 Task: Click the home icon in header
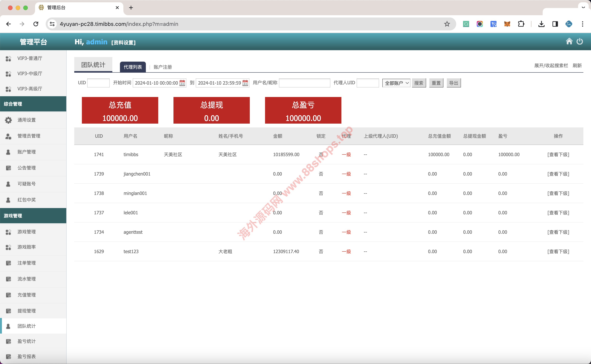pyautogui.click(x=569, y=41)
